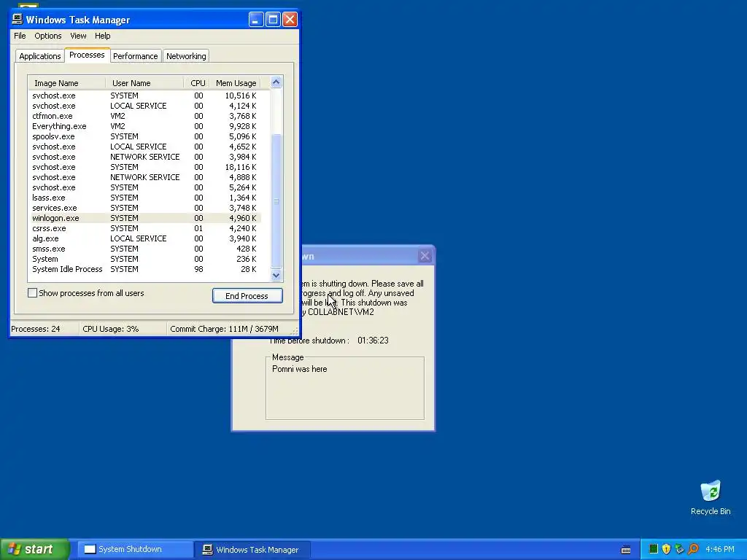Select svchost.exe using 5,264 K
The image size is (747, 560).
[145, 187]
